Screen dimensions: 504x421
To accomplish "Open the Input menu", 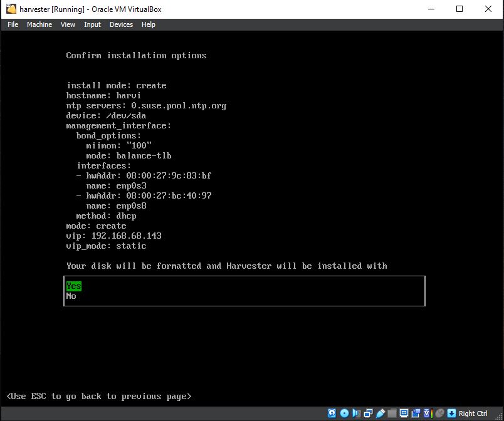I will click(x=92, y=24).
